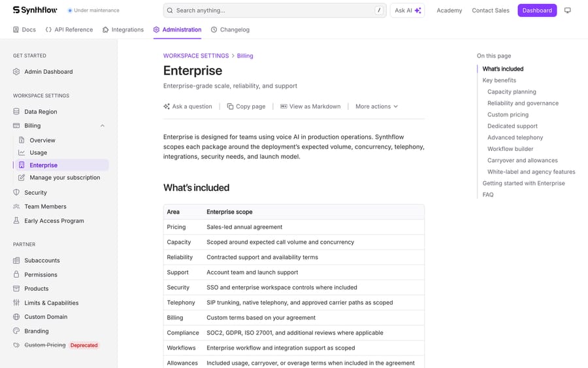Click the Admin Dashboard gear icon
This screenshot has width=588, height=368.
pos(16,72)
